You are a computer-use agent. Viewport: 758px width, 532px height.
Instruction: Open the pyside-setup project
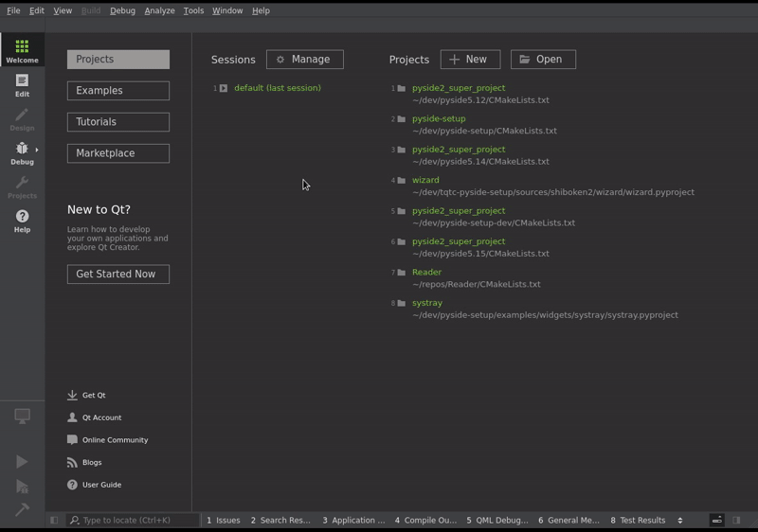tap(439, 118)
